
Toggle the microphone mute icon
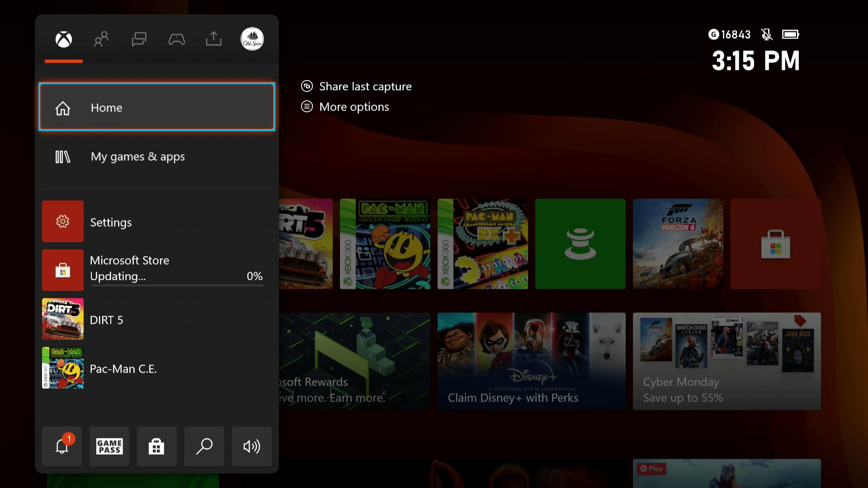click(766, 34)
